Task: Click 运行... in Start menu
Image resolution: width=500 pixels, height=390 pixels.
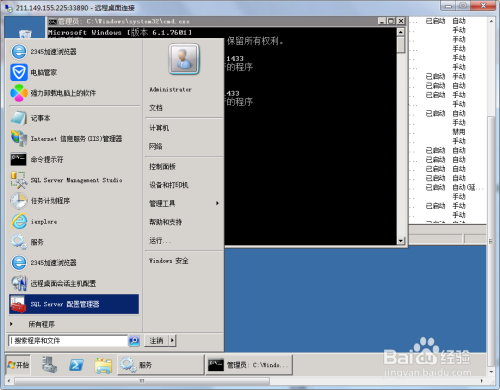Action: pyautogui.click(x=160, y=240)
